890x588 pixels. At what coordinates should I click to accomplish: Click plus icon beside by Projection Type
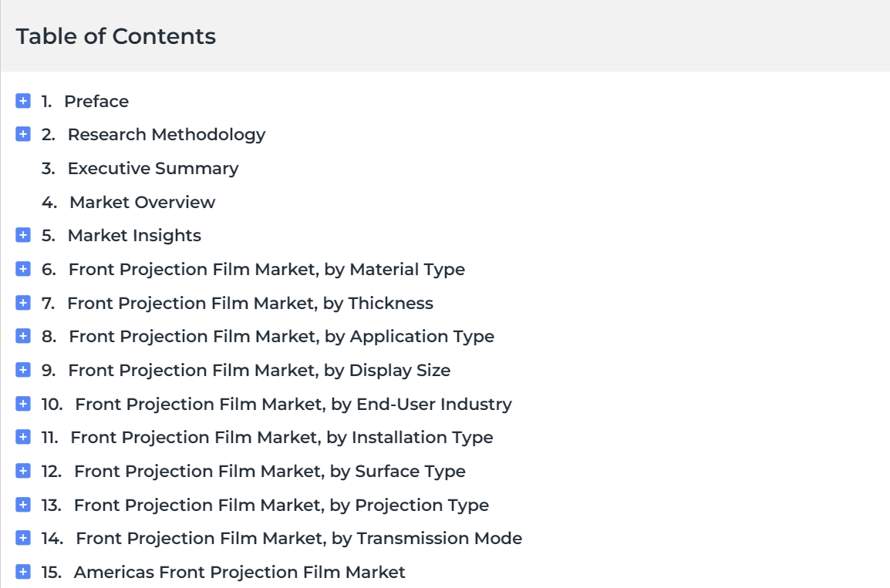click(22, 505)
